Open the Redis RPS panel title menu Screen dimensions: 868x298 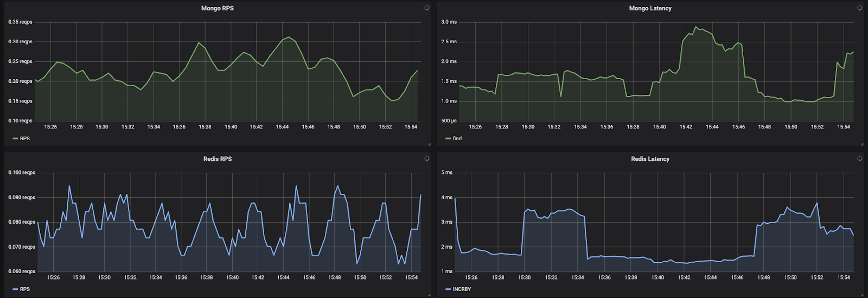click(x=218, y=159)
